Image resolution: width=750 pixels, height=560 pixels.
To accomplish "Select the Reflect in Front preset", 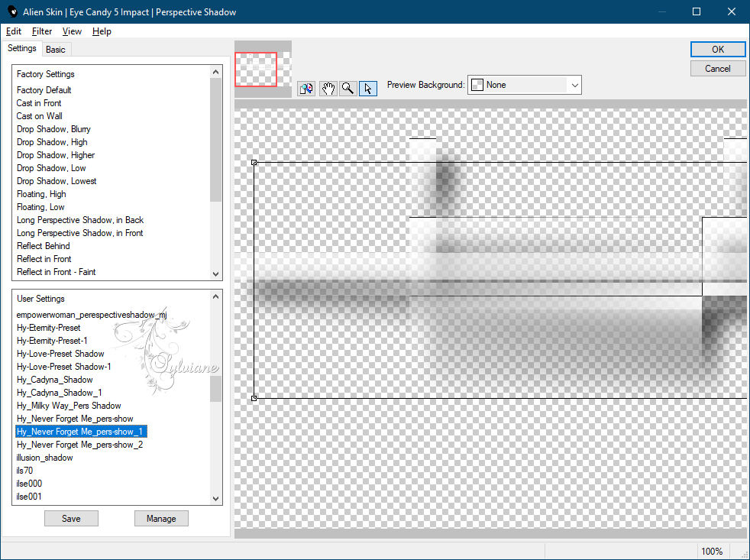I will coord(44,258).
